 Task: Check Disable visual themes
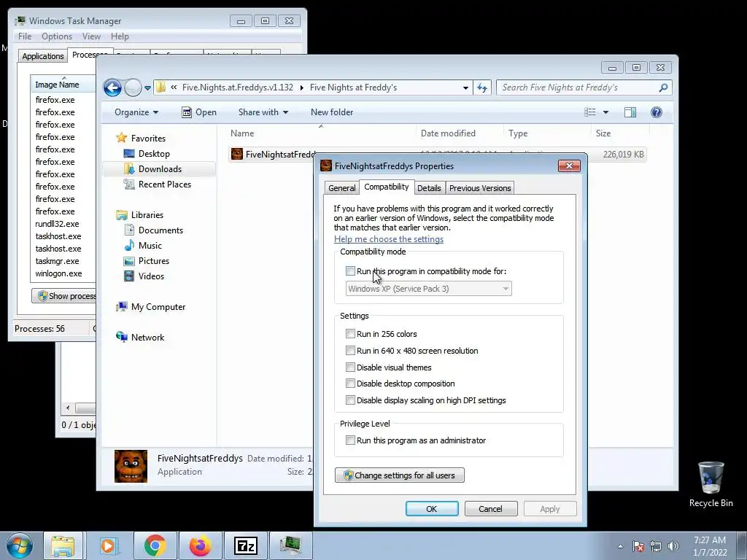(x=350, y=367)
